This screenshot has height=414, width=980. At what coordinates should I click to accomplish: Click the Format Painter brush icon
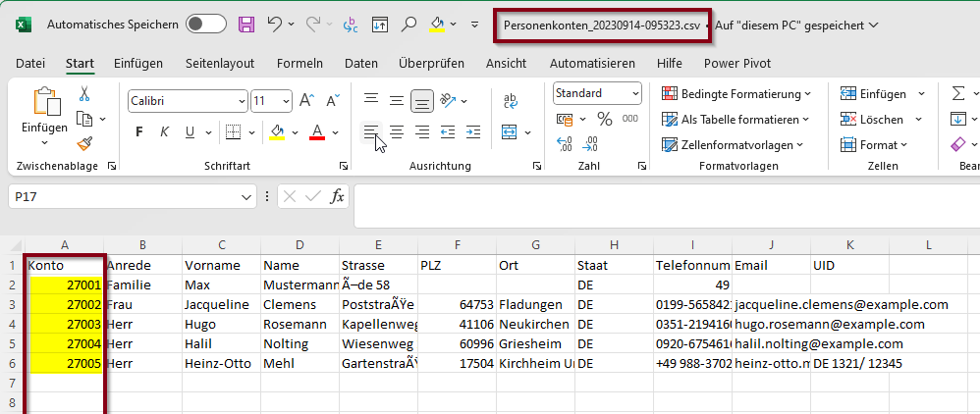pyautogui.click(x=84, y=143)
